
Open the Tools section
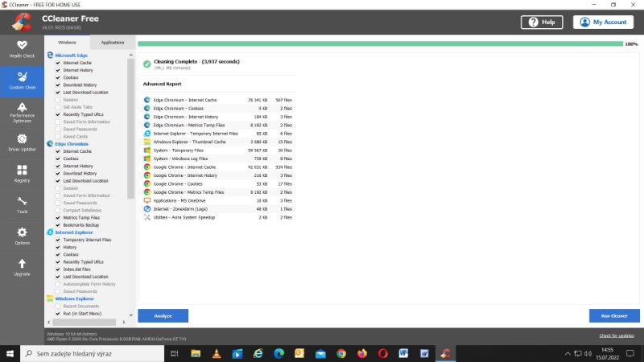22,204
